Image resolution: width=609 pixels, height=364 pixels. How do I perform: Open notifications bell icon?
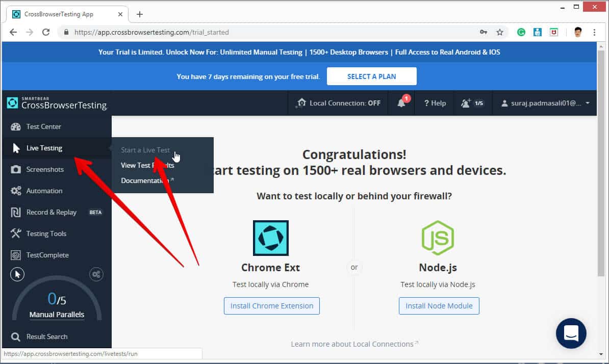[x=401, y=103]
